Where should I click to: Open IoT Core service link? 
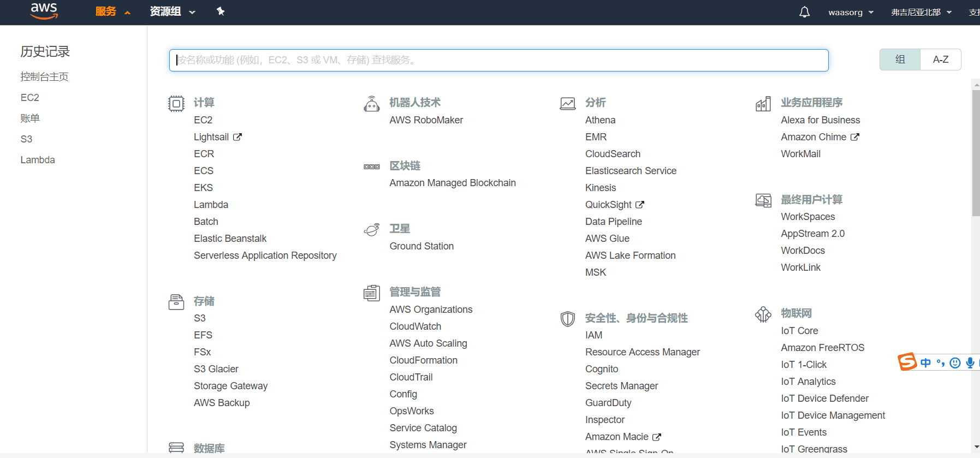coord(799,331)
